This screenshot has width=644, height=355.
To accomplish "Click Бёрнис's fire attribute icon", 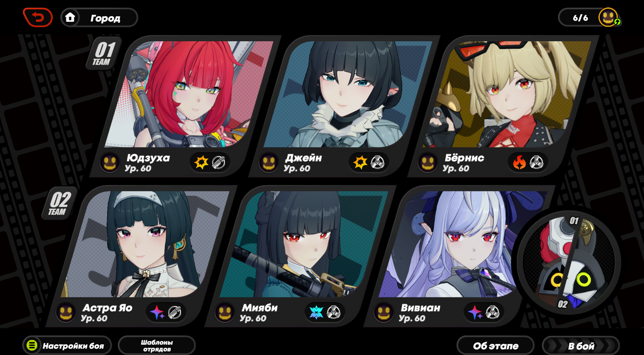I will click(519, 162).
